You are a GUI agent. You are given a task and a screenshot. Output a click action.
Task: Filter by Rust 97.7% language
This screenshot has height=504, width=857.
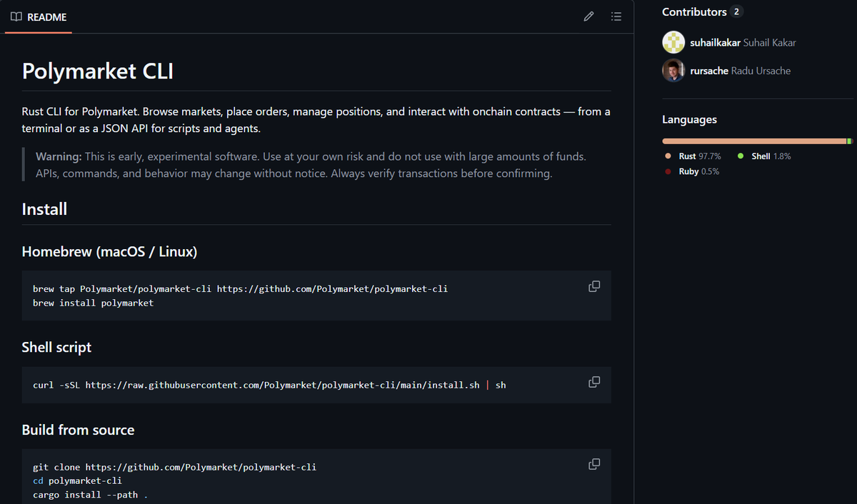(699, 156)
